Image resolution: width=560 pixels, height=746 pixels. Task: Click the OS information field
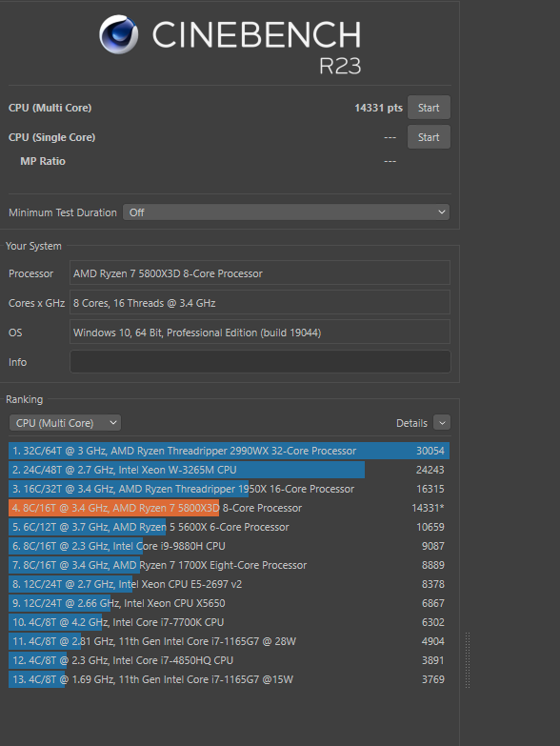point(260,333)
